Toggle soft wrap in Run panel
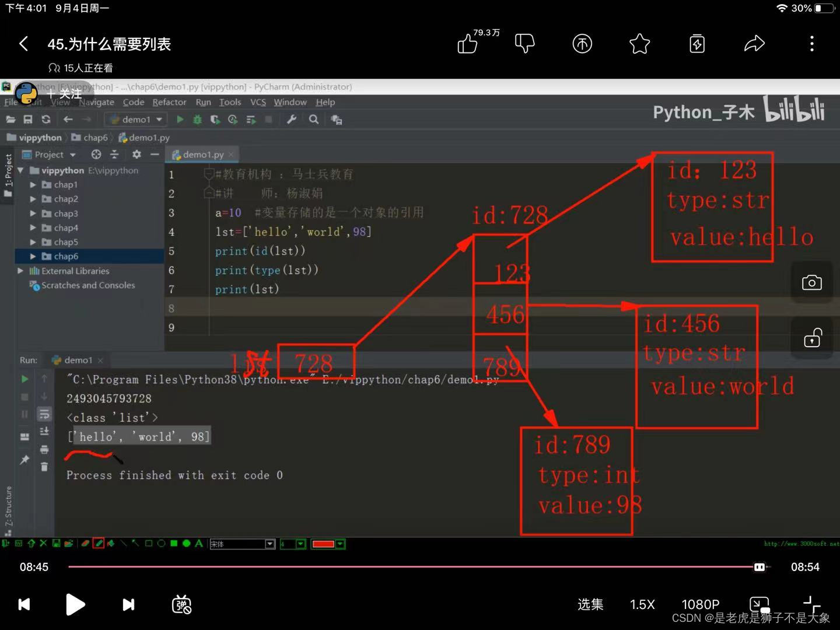Screen dimensions: 840x630 (x=44, y=414)
